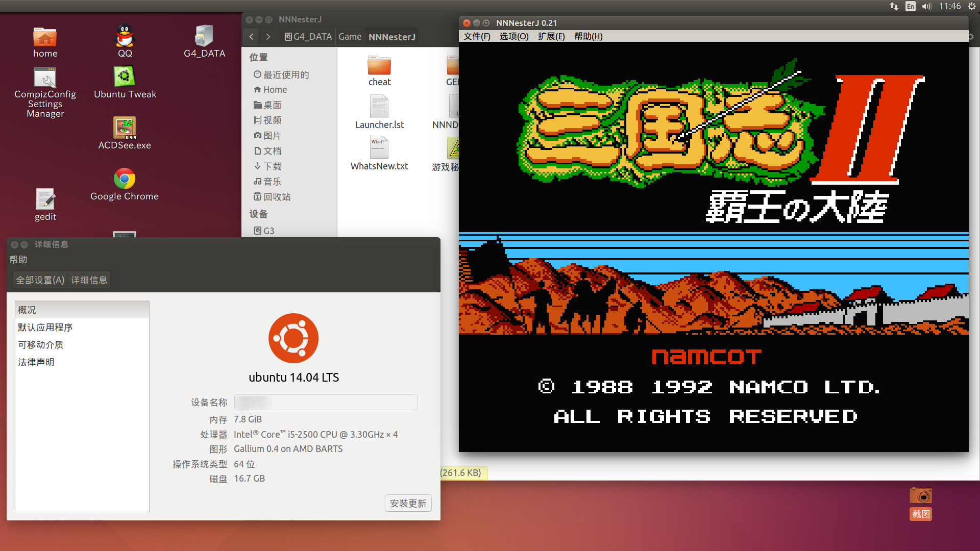Click Game path breadcrumb
This screenshot has height=551, width=980.
350,37
